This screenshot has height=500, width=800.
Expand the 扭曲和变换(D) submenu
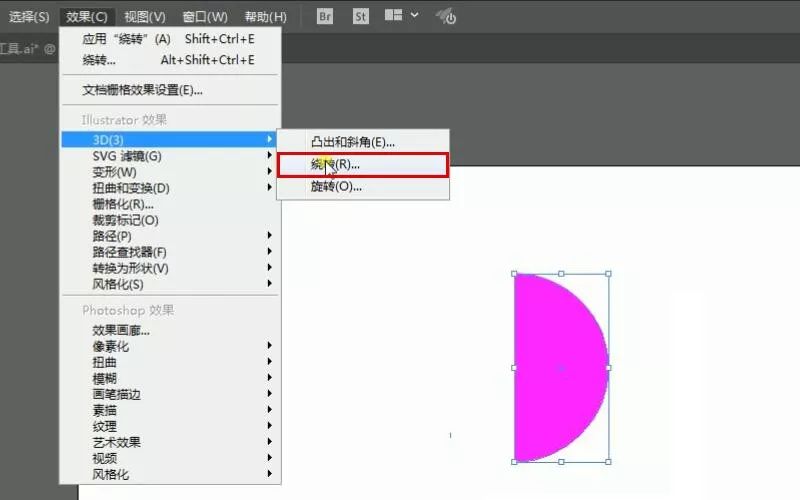coord(131,188)
